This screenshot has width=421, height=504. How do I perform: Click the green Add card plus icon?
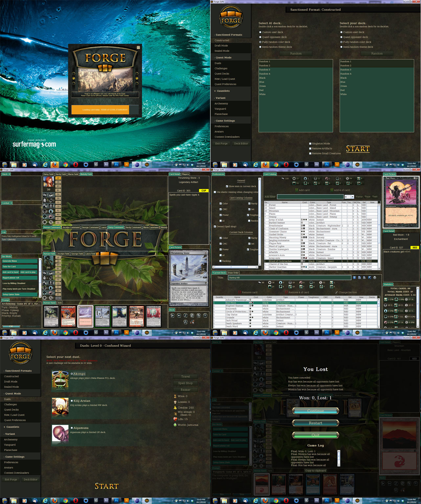pos(297,190)
